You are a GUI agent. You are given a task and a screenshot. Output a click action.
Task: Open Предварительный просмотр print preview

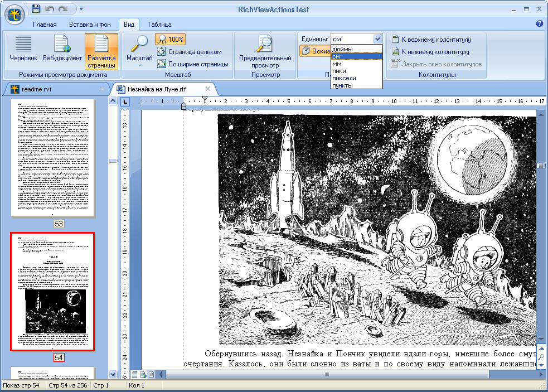pyautogui.click(x=265, y=51)
